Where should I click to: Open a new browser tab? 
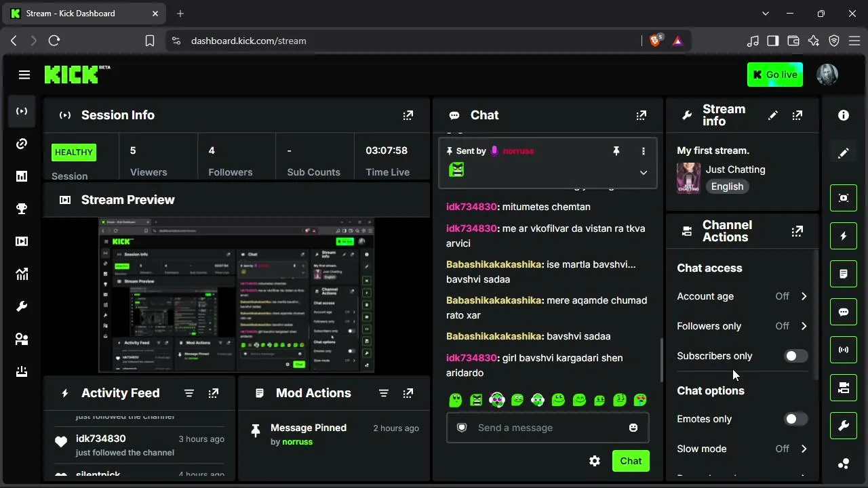180,14
